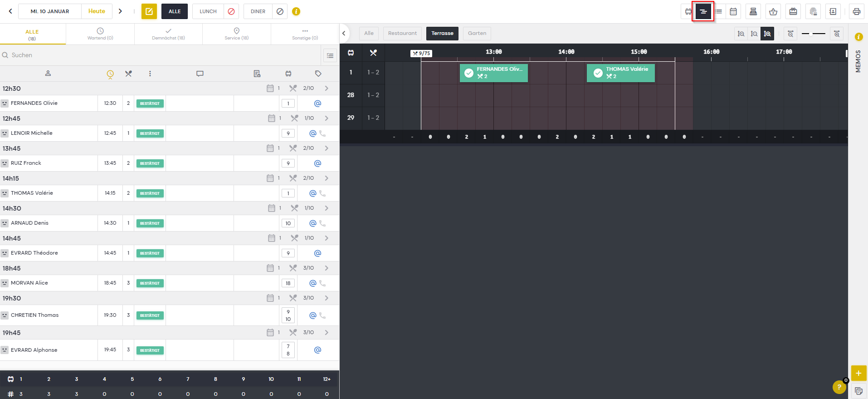Open the list options icon beside search

tap(330, 55)
